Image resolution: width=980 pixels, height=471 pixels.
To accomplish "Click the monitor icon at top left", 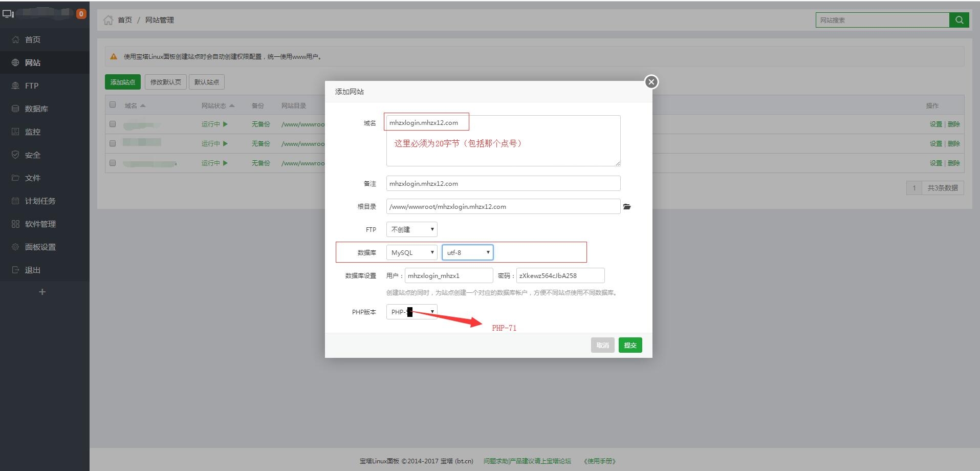I will tap(8, 13).
